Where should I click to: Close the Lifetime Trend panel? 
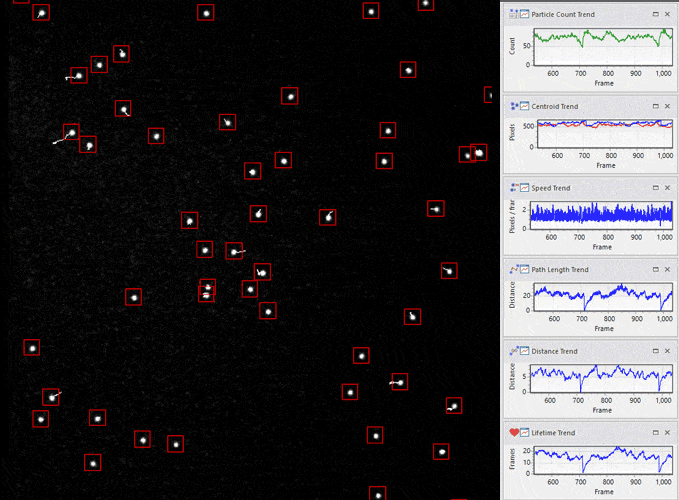pos(667,433)
